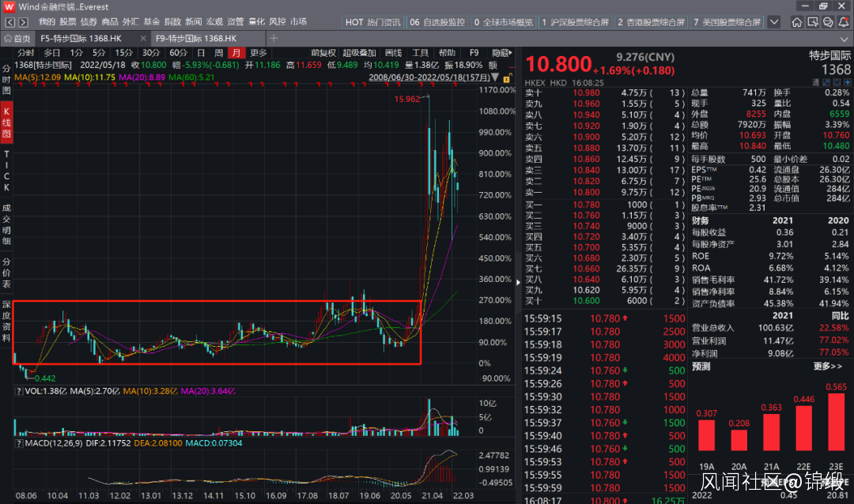Image resolution: width=854 pixels, height=504 pixels.
Task: Open notifications bell icon
Action: click(x=844, y=22)
